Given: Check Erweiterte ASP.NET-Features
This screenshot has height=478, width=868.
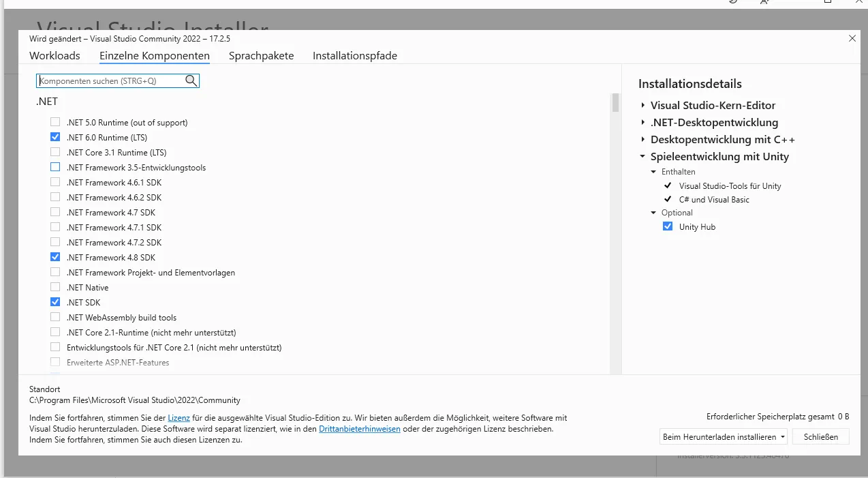Looking at the screenshot, I should [x=55, y=362].
